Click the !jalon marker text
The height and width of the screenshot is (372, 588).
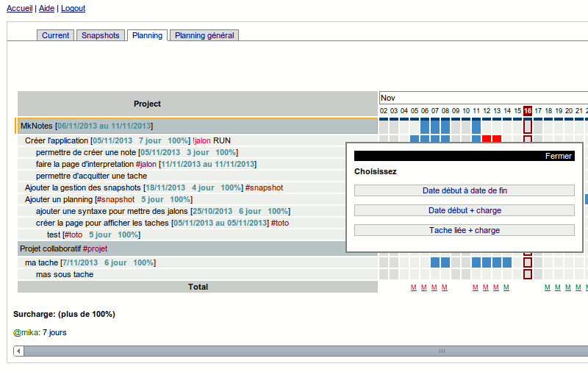click(x=201, y=140)
